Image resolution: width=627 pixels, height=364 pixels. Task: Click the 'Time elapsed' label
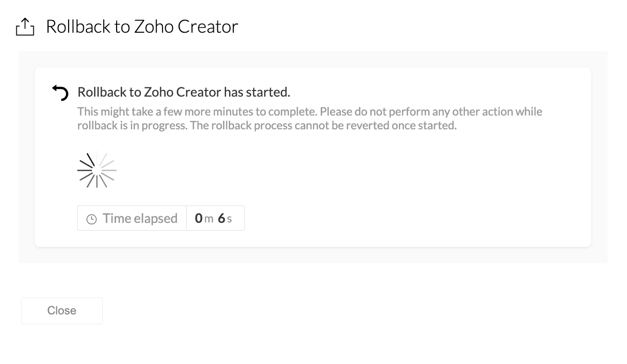[x=140, y=218]
